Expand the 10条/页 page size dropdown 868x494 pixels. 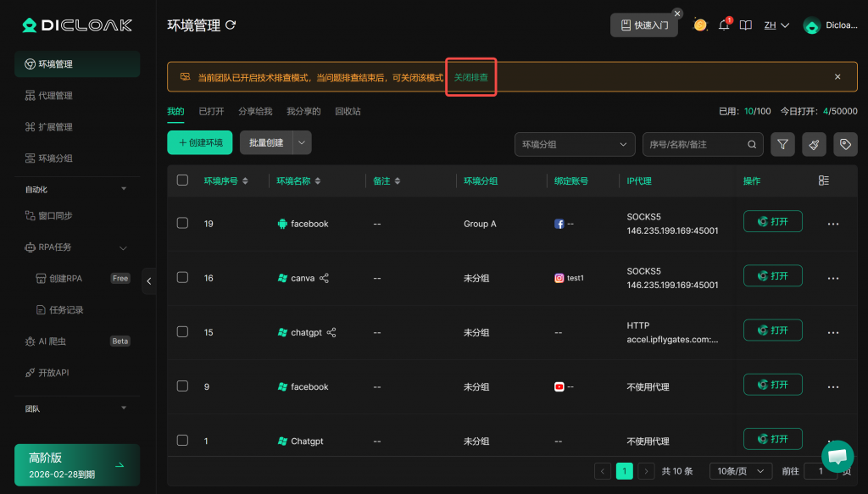tap(740, 471)
